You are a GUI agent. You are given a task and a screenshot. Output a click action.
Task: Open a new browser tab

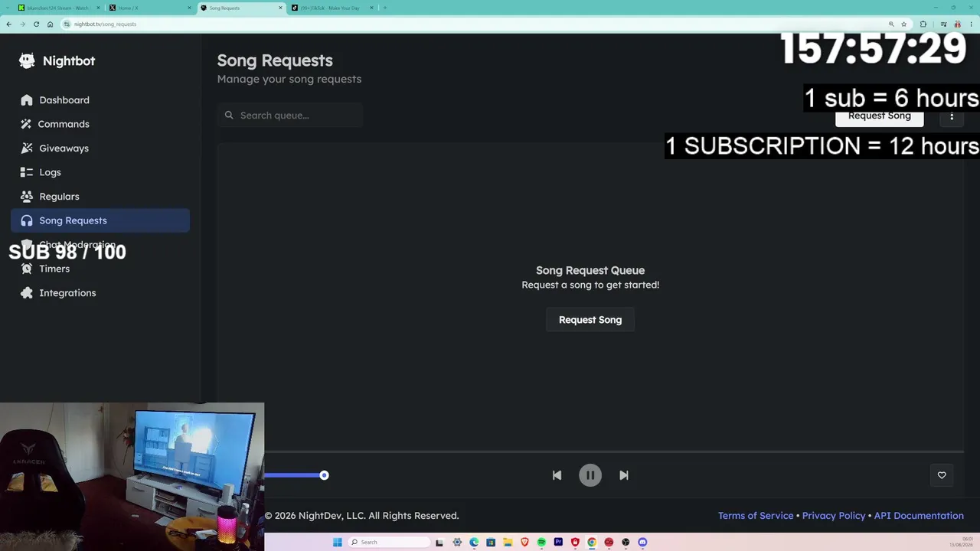(385, 8)
